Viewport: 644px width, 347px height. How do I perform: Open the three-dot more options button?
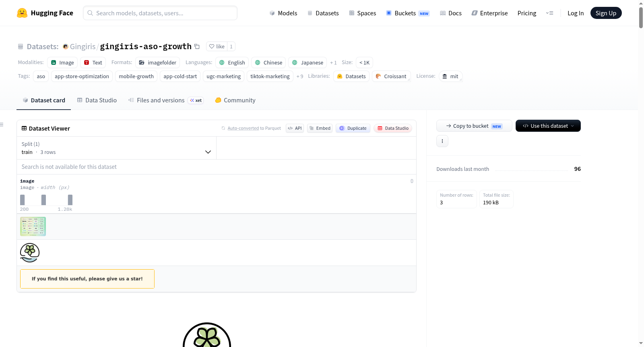click(x=442, y=141)
